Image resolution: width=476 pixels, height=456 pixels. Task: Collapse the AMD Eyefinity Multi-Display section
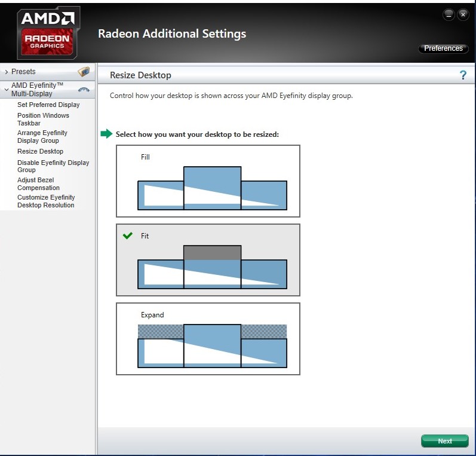[x=6, y=90]
